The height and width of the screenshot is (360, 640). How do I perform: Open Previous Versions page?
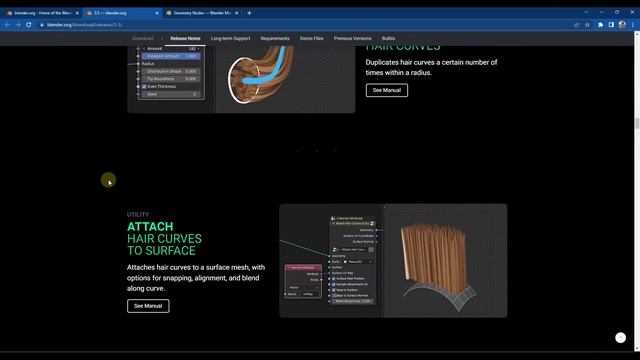[x=353, y=38]
